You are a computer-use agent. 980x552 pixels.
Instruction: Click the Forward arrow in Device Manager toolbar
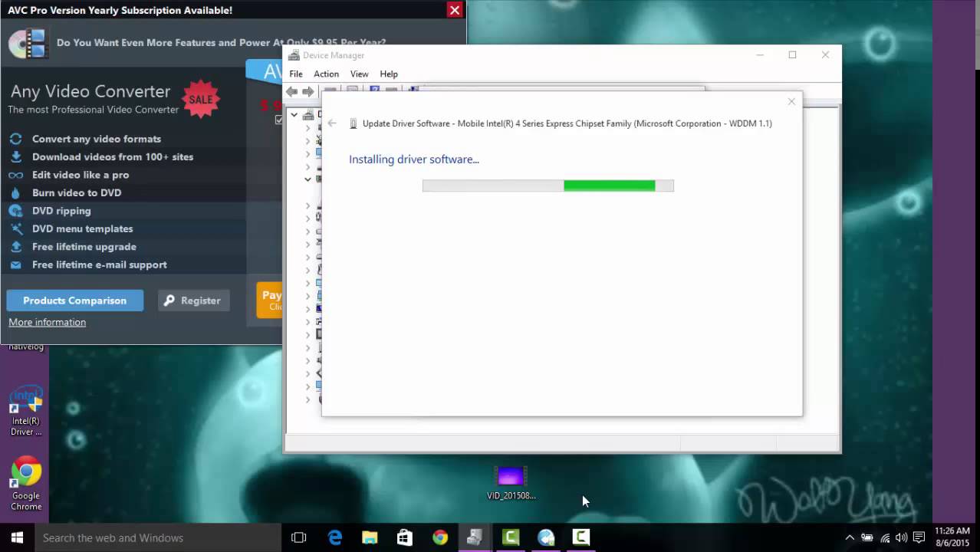tap(308, 91)
